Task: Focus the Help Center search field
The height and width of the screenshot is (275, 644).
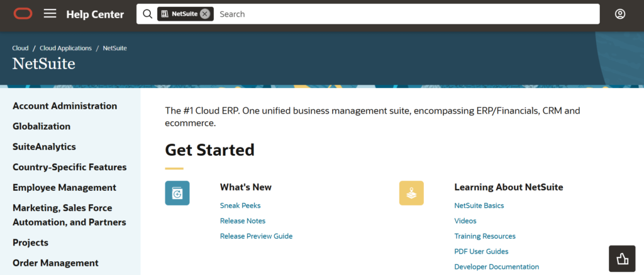Action: pyautogui.click(x=402, y=14)
